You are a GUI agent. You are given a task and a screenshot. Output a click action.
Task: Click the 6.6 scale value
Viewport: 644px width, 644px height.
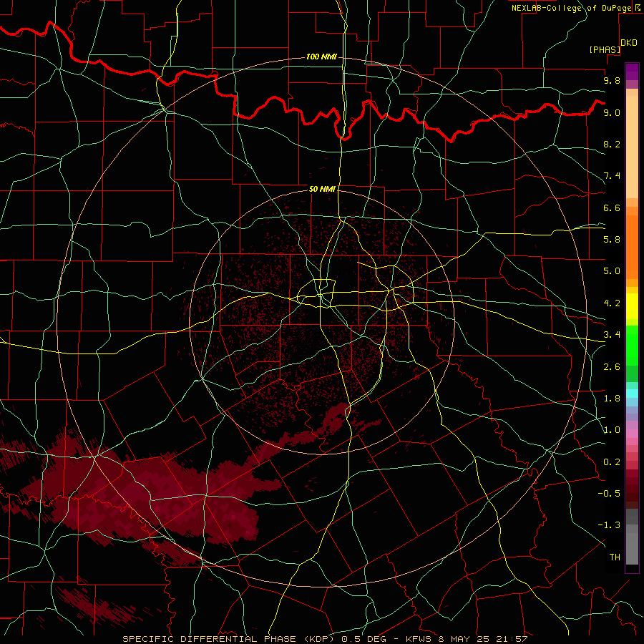612,208
